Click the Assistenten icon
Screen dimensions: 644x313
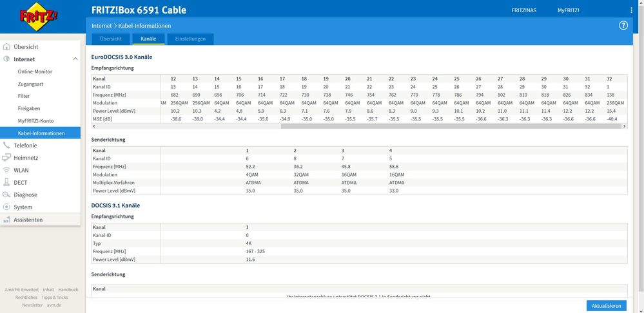coord(6,220)
